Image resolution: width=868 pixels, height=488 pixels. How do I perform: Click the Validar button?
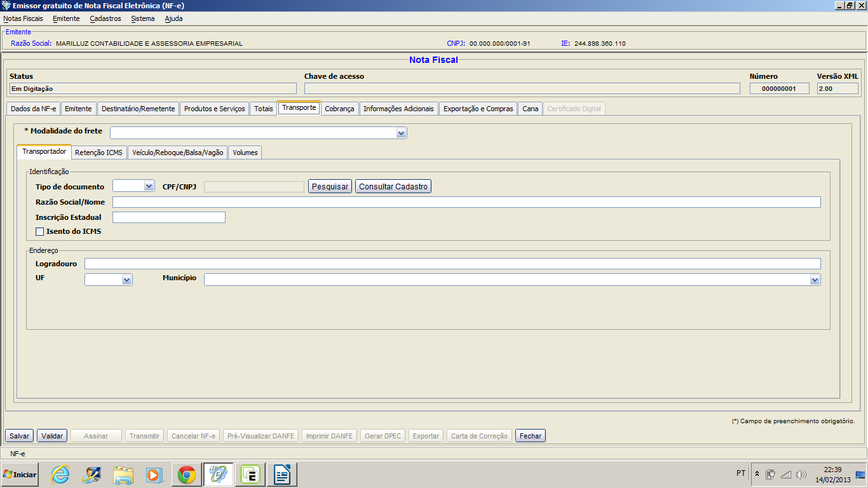coord(52,436)
